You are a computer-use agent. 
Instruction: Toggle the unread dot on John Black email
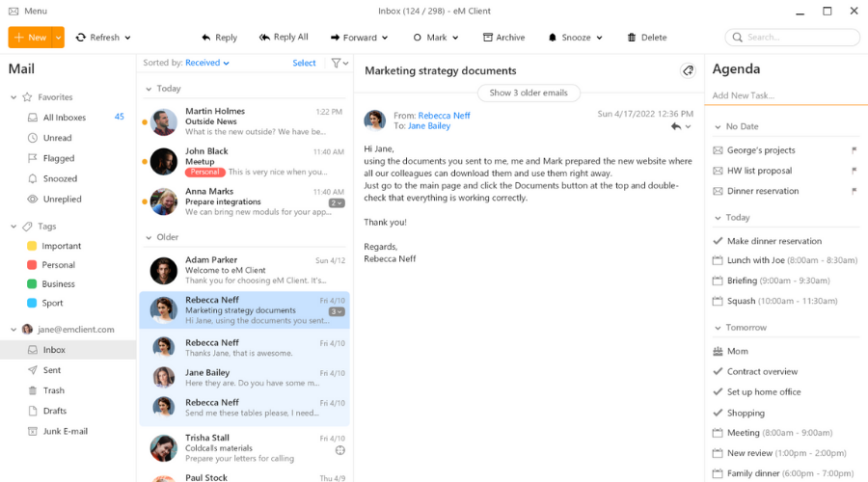point(145,162)
